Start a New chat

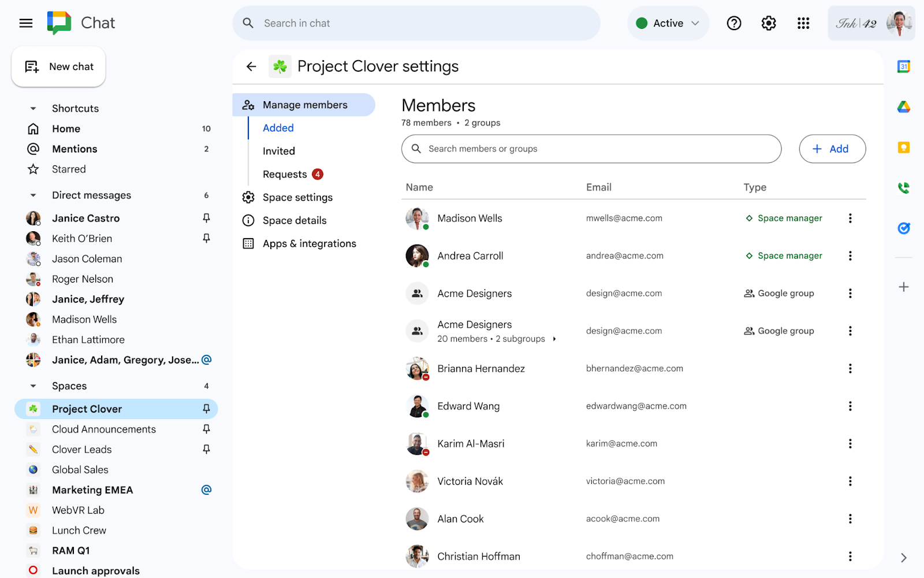click(59, 67)
